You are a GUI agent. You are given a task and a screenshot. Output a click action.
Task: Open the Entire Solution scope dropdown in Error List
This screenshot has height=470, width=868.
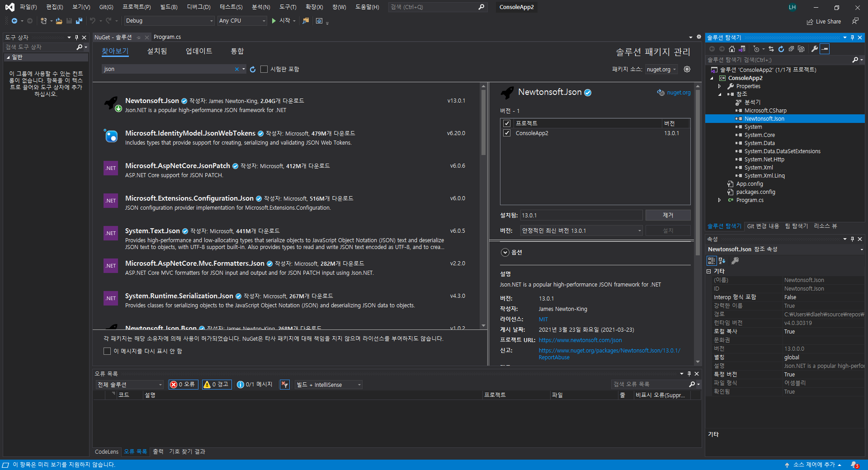129,385
